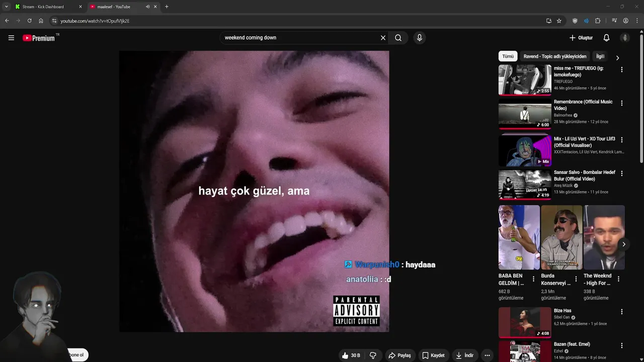Open options for 'BABA BEN GELDİM' short
The height and width of the screenshot is (362, 644).
point(533,279)
